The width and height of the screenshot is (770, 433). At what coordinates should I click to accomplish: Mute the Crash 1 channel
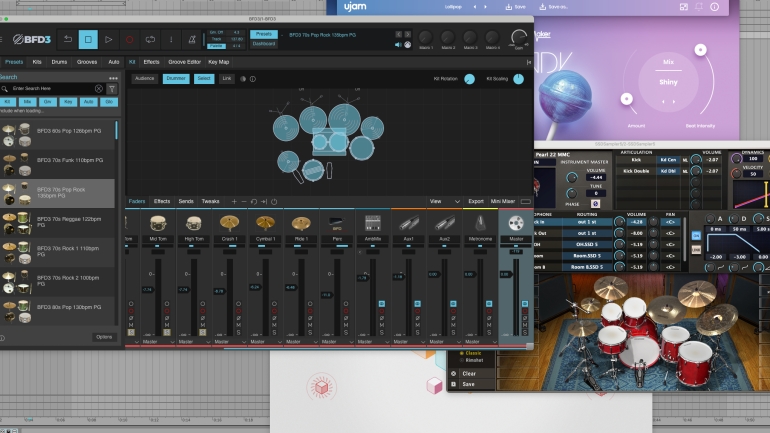(239, 325)
